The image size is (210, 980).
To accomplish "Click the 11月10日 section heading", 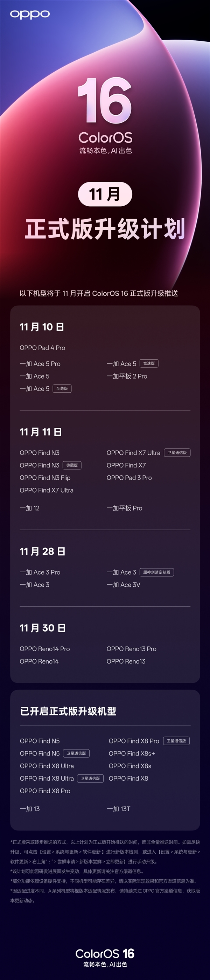I will pyautogui.click(x=42, y=327).
